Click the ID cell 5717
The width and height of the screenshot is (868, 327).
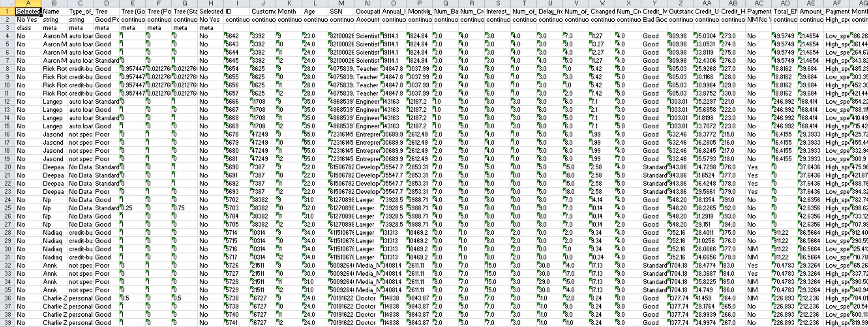pos(237,257)
